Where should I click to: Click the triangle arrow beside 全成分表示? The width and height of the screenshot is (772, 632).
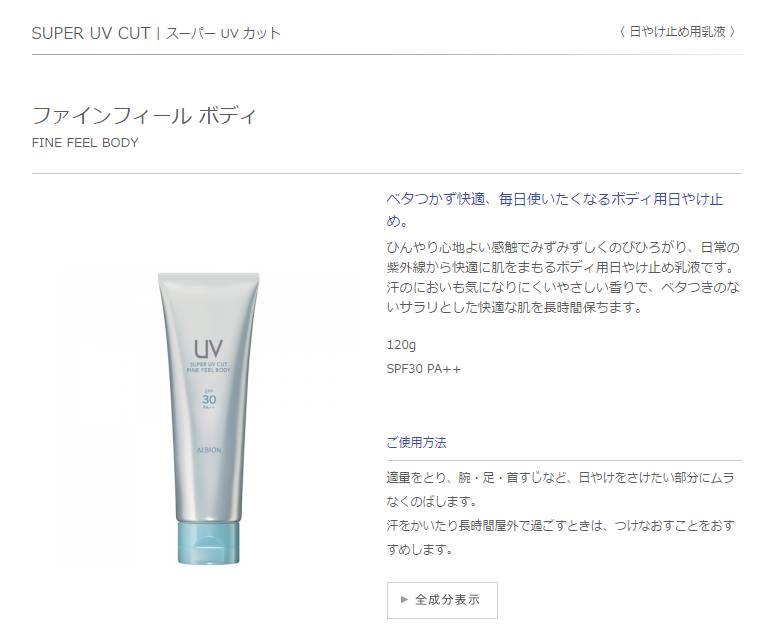404,600
